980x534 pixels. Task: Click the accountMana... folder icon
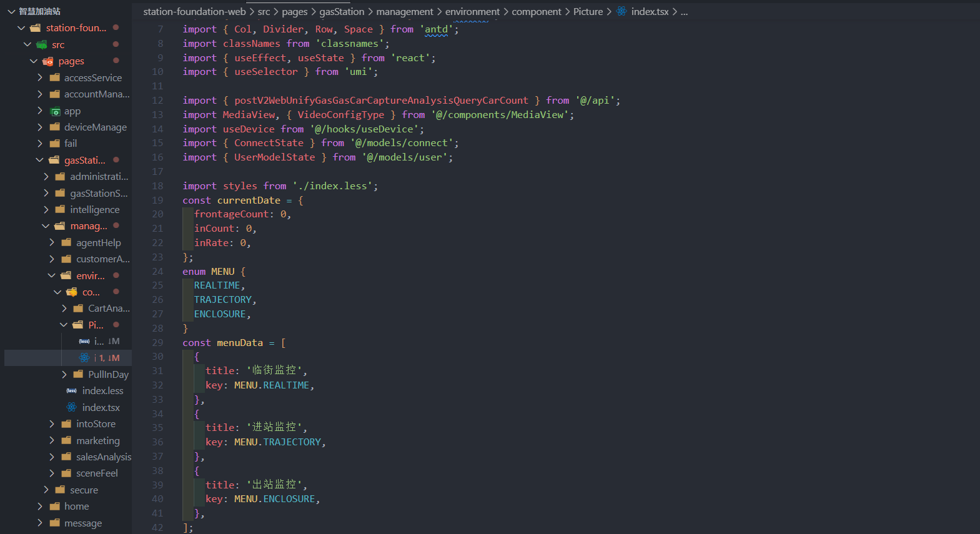click(55, 94)
